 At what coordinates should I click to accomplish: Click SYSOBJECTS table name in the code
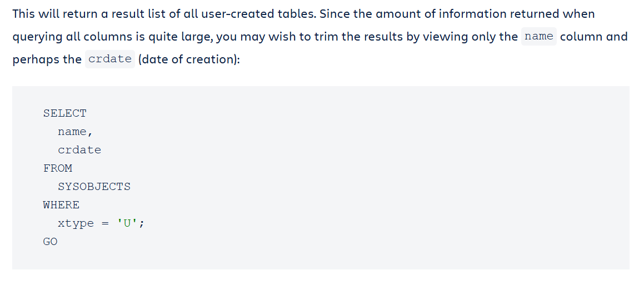94,187
